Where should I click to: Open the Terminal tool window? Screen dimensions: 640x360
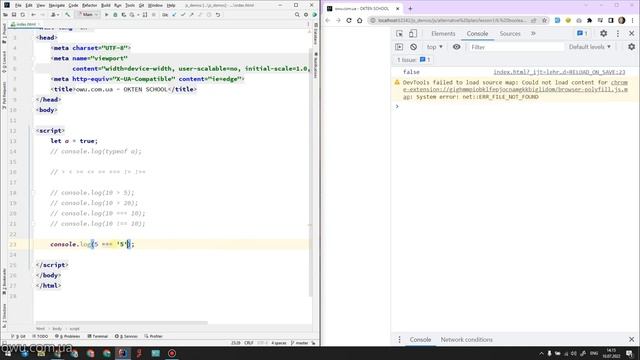point(98,336)
